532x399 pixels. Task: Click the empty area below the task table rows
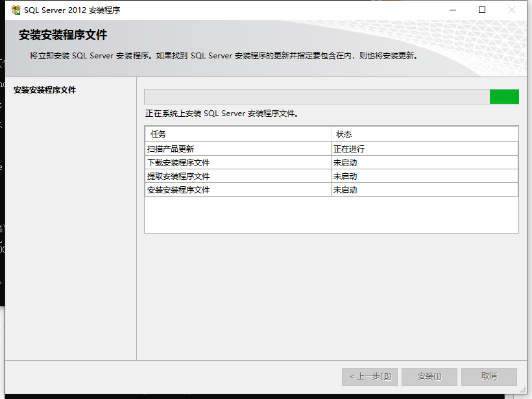[331, 214]
